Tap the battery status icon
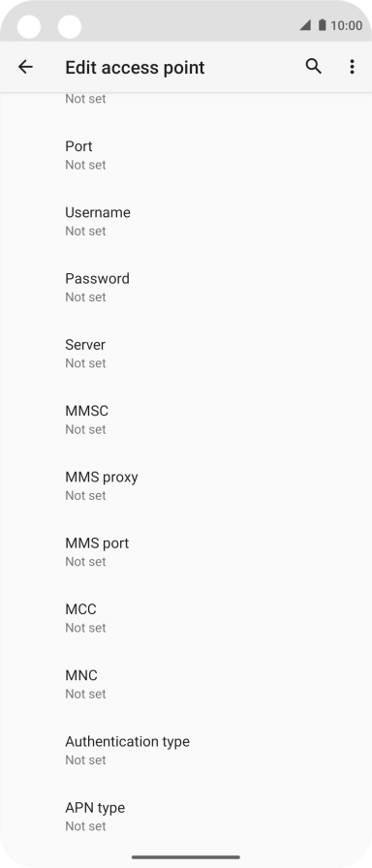 pyautogui.click(x=323, y=25)
